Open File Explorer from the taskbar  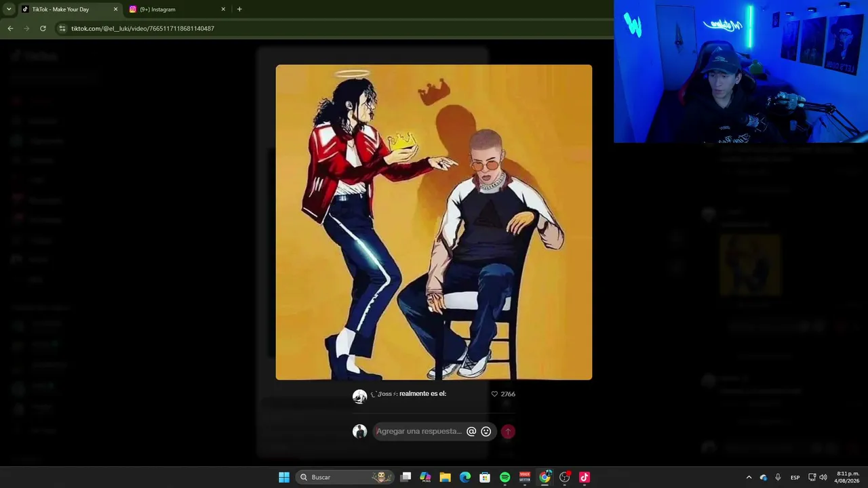(x=445, y=477)
